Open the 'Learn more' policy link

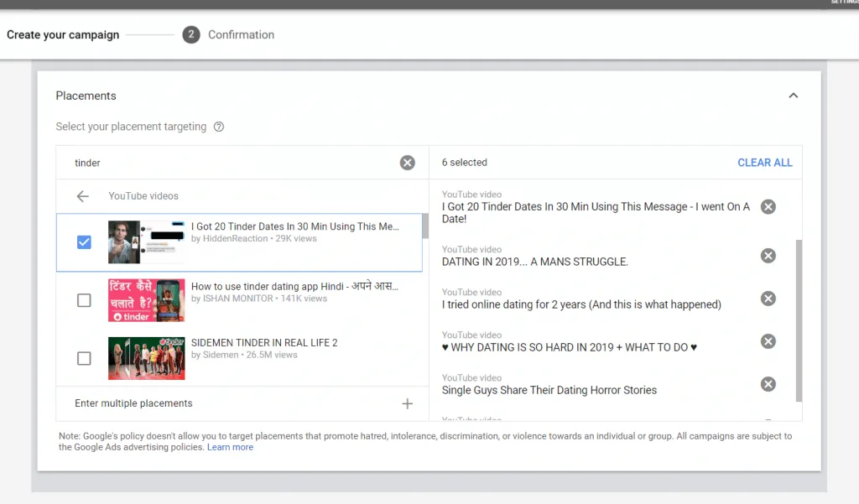point(230,447)
